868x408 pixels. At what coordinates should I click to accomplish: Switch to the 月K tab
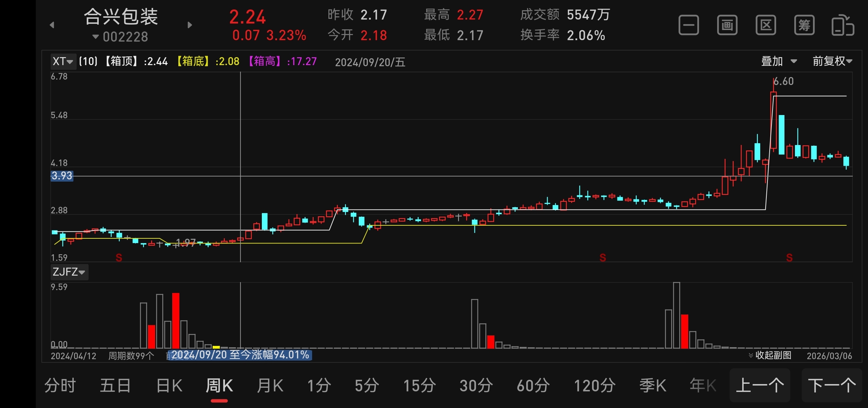(270, 386)
